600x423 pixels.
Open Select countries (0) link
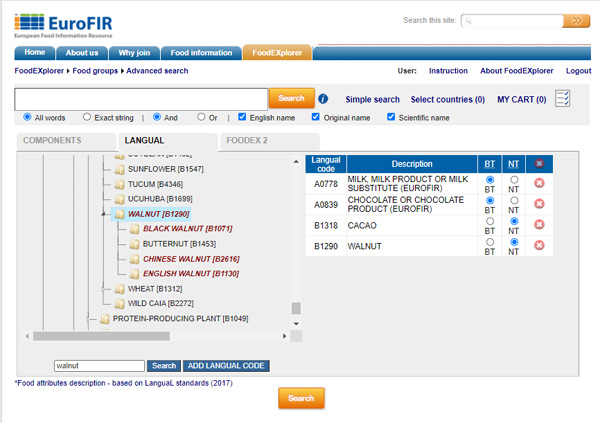tap(448, 100)
